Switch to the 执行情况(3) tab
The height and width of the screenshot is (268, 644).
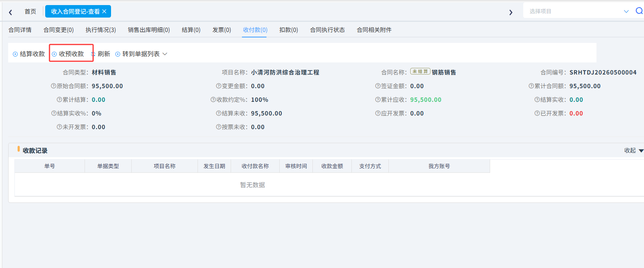101,30
